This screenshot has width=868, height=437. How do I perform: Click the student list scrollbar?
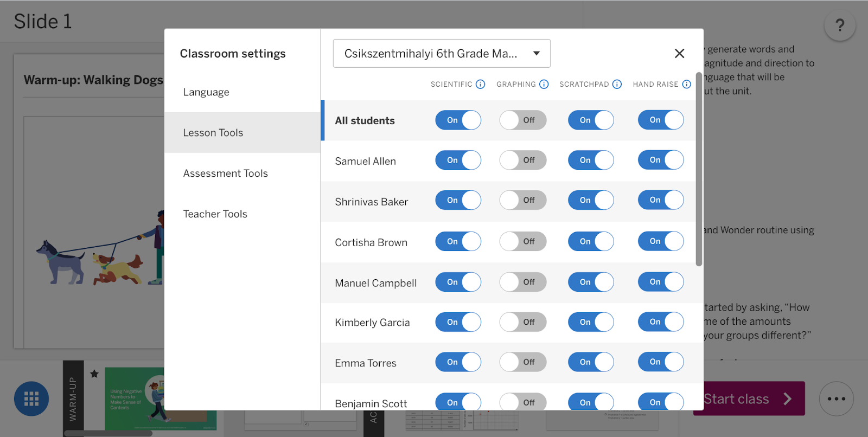(699, 169)
